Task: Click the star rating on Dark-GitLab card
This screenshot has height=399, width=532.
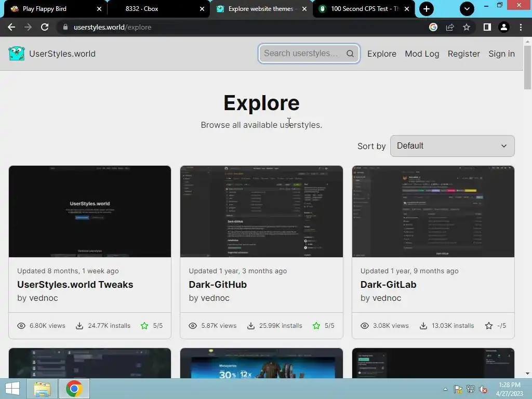Action: 488,326
